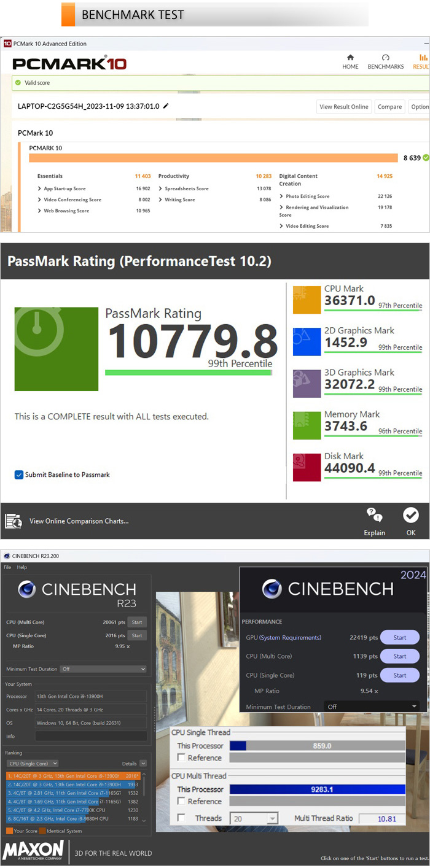Click the Maxon logo
Viewport: 430px width, 868px height.
coord(33,851)
